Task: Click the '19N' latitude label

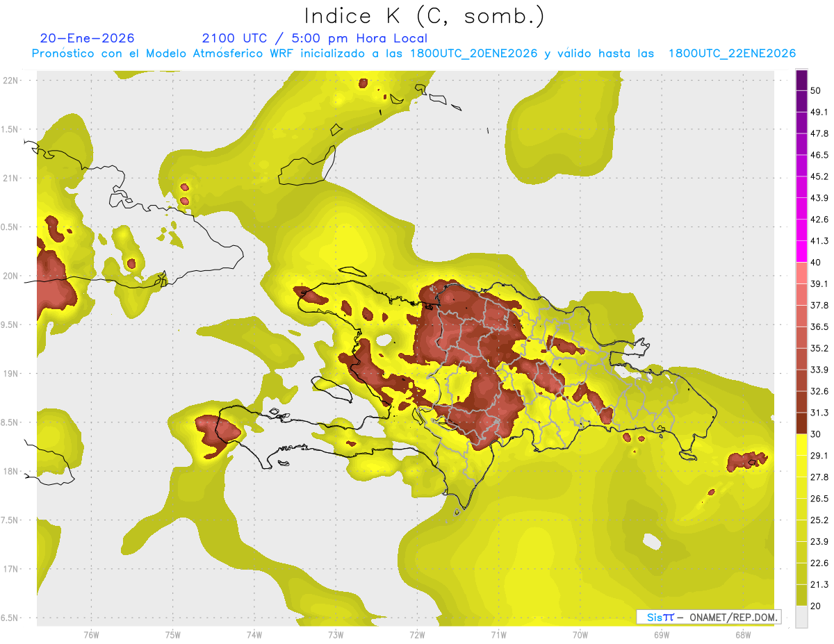Action: coord(10,373)
